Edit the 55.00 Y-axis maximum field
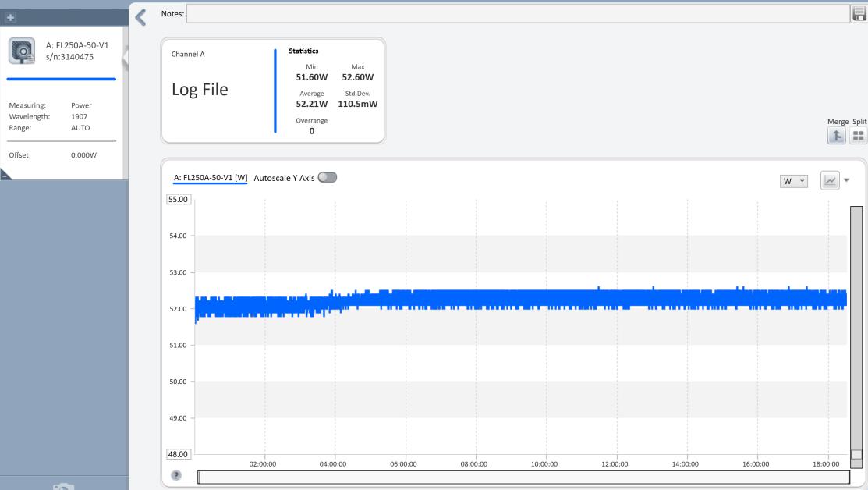868x490 pixels. point(179,199)
